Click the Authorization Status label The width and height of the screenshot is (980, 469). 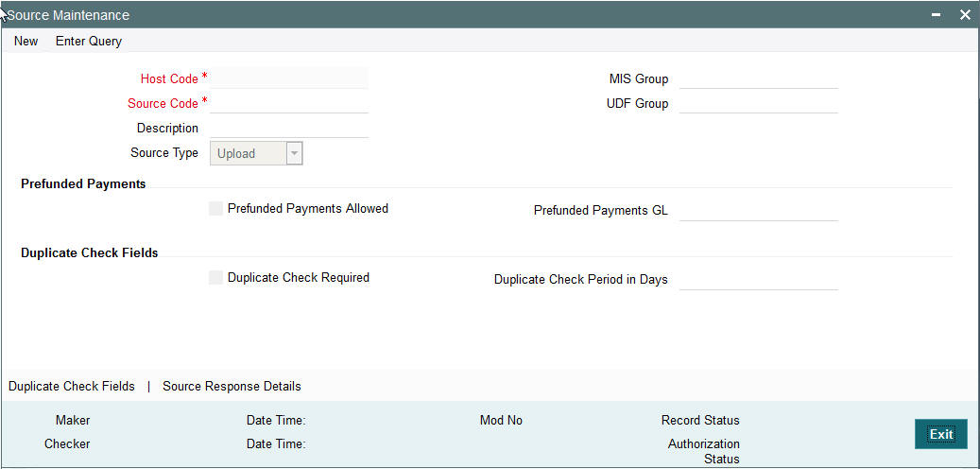pos(704,451)
